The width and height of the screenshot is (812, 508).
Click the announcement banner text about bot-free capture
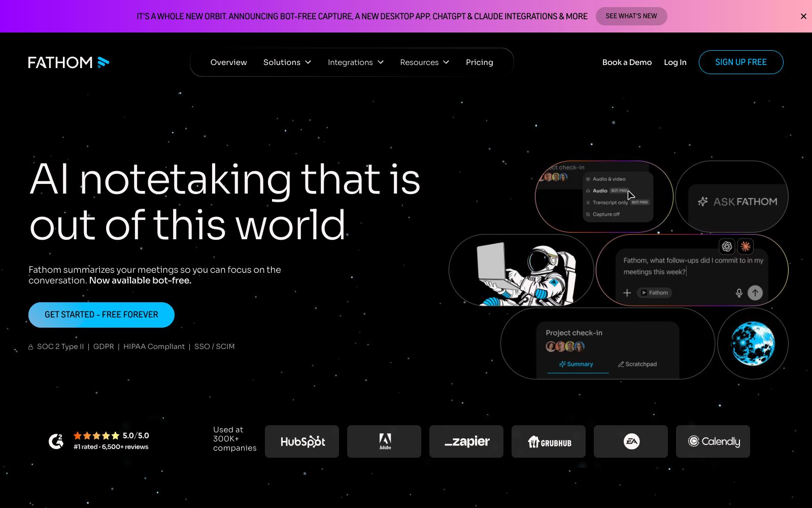coord(362,16)
